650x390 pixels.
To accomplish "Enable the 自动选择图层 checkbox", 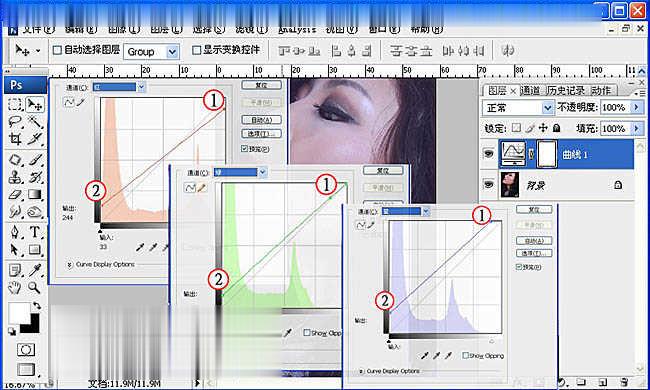I will pyautogui.click(x=57, y=50).
